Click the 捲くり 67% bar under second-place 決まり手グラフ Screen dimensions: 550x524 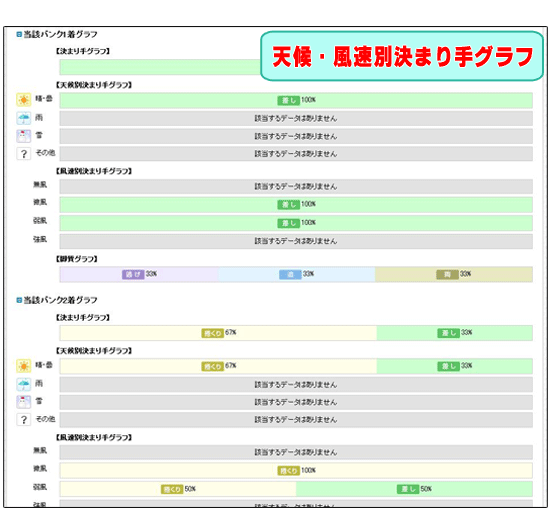coord(218,333)
